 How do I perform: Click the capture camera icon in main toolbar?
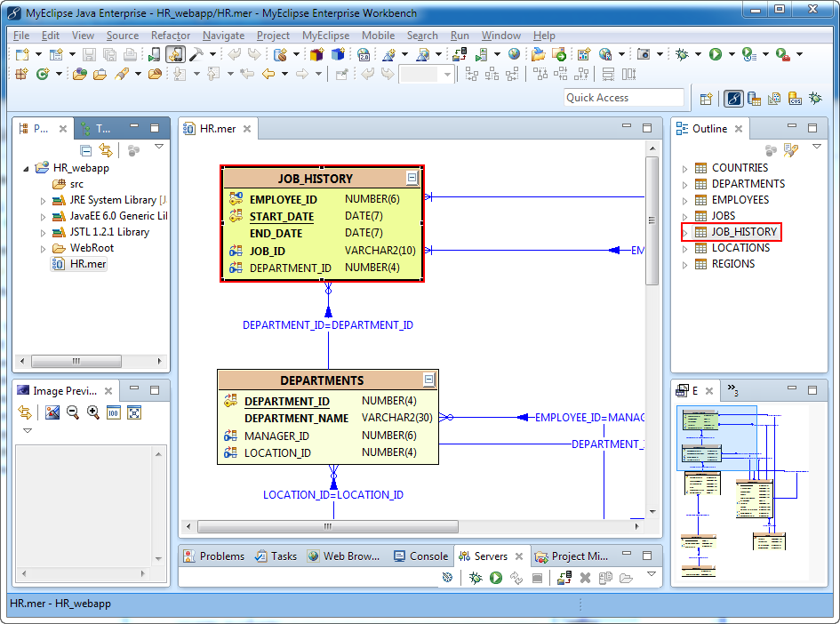tap(643, 54)
